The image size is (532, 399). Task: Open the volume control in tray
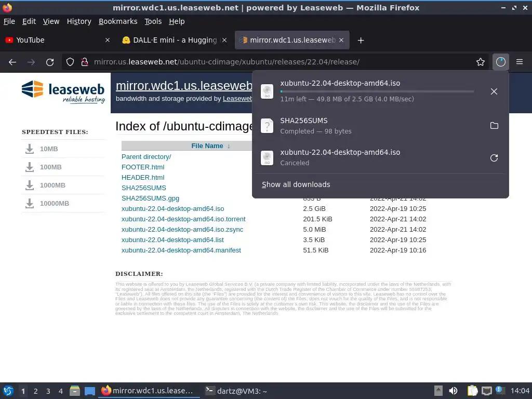click(x=453, y=391)
